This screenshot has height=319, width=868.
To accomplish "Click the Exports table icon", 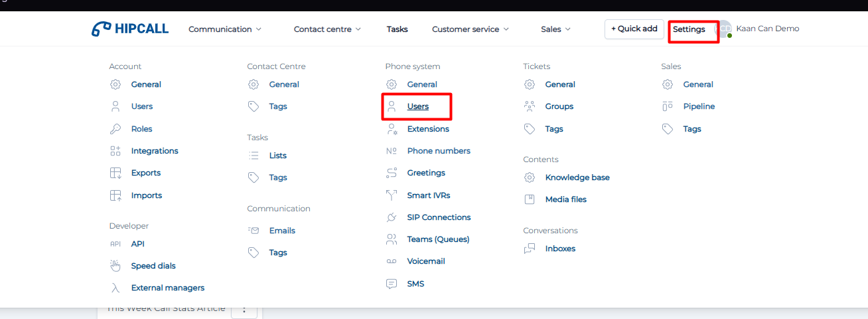I will (115, 173).
